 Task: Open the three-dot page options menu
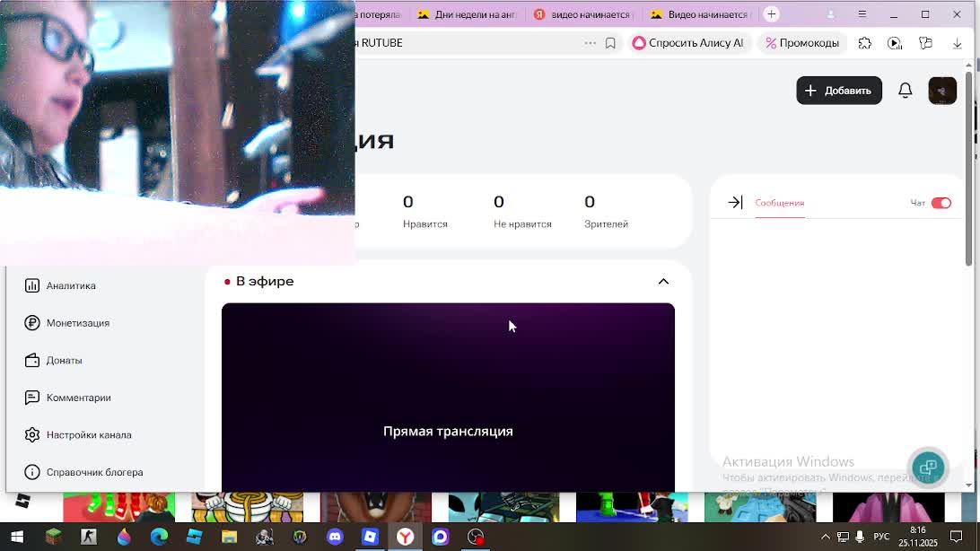coord(590,43)
